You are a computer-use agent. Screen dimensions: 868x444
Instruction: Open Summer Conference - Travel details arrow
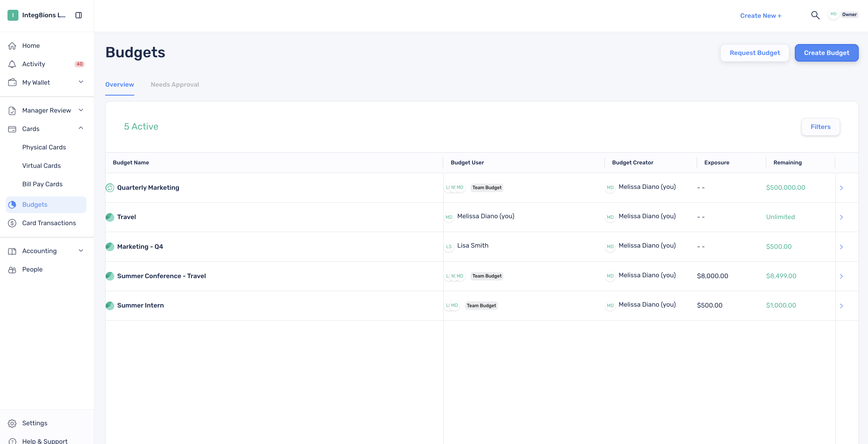click(x=841, y=276)
